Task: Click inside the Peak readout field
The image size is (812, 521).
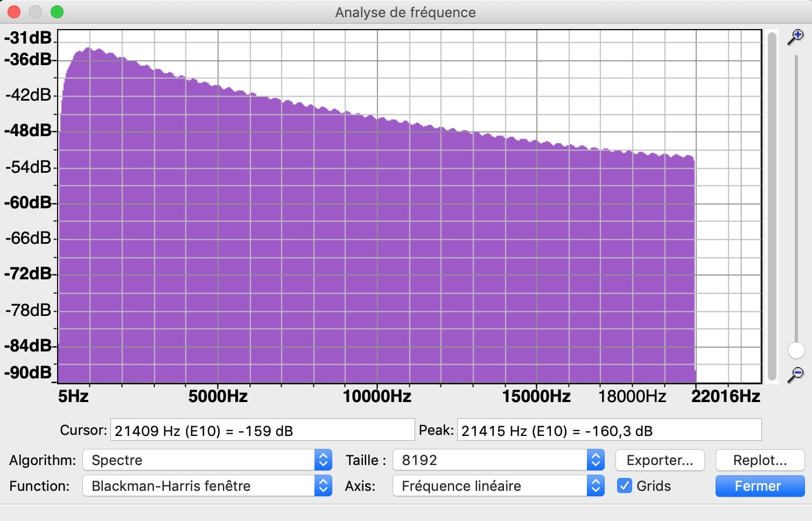Action: coord(609,430)
